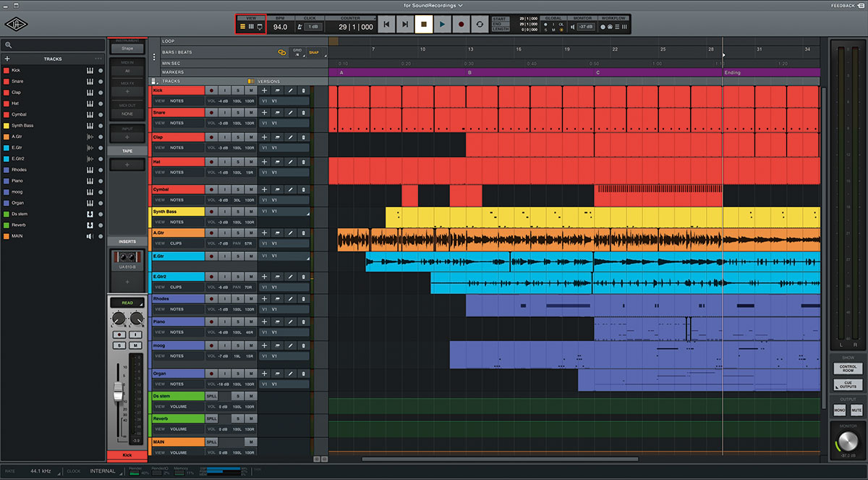Solo the E.Gtr track
Image resolution: width=868 pixels, height=480 pixels.
tap(237, 256)
